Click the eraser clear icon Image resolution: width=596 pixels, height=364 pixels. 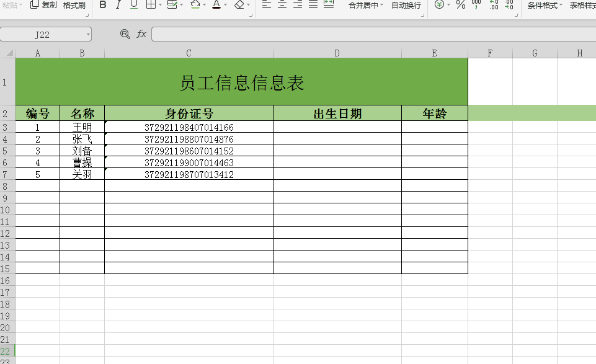239,4
